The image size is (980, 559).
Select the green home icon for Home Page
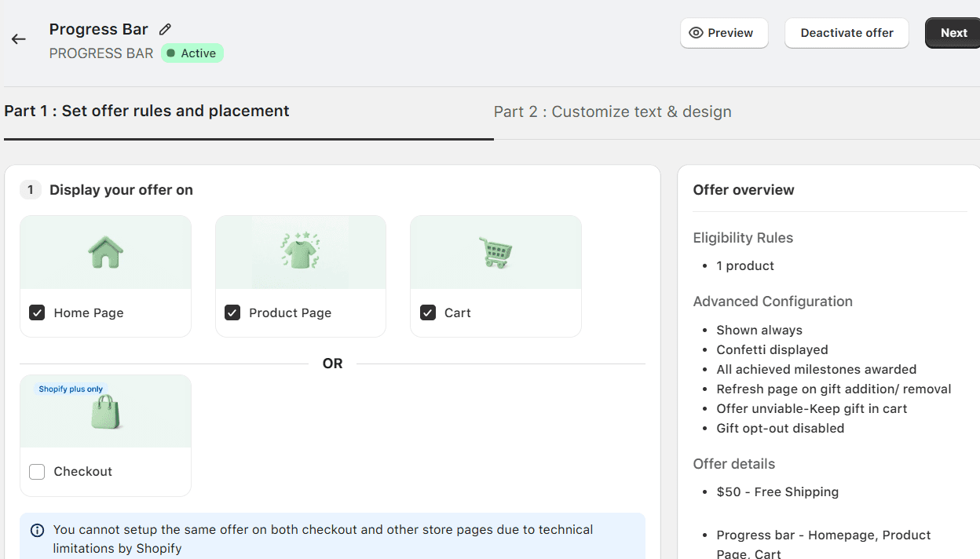point(105,252)
